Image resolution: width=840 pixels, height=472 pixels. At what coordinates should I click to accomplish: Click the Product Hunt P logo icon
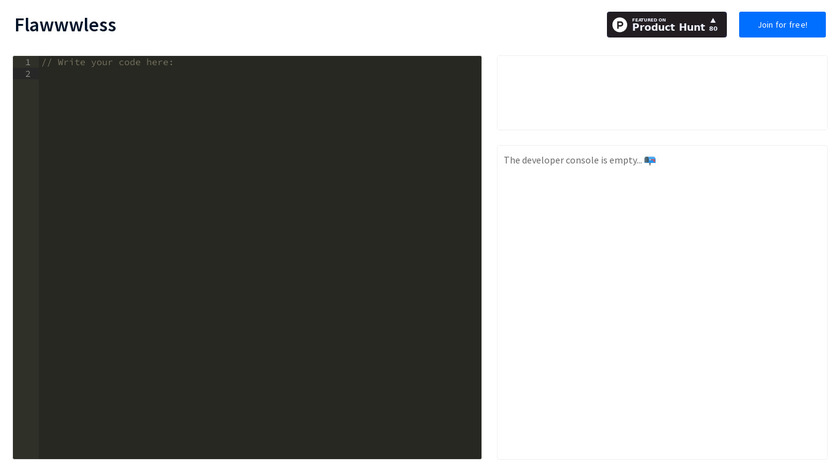tap(620, 25)
